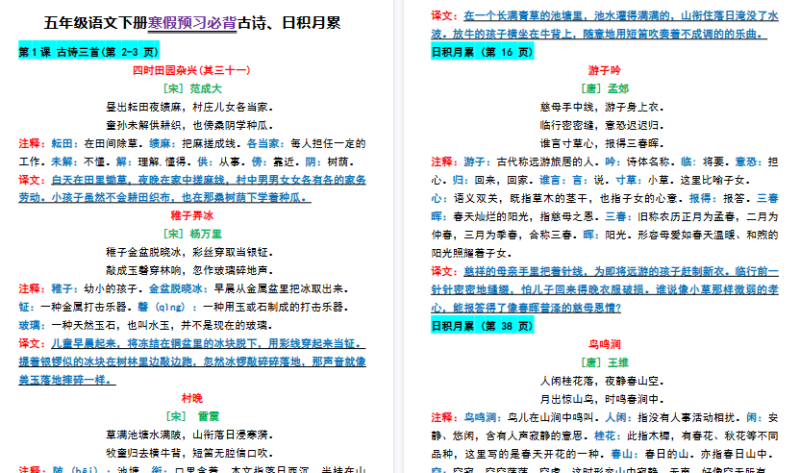This screenshot has height=473, width=800.
Task: Open the underlined translation starting 儿童早晨起来
Action: click(x=192, y=362)
